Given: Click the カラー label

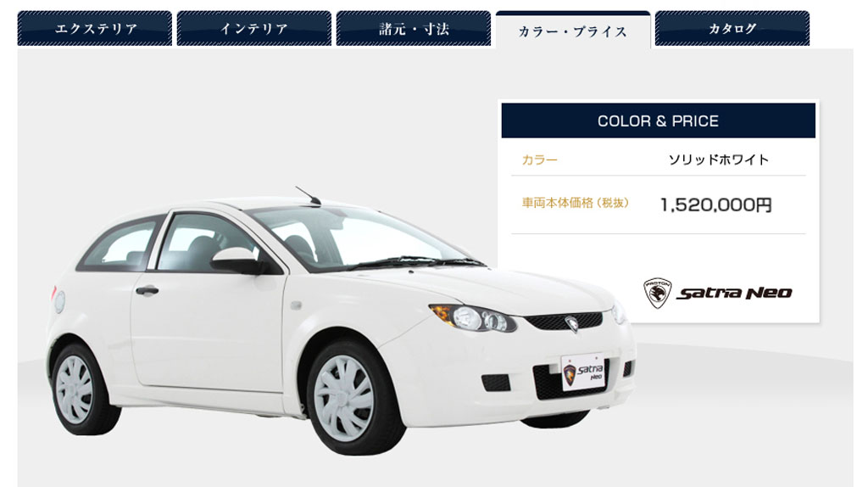Looking at the screenshot, I should (540, 160).
